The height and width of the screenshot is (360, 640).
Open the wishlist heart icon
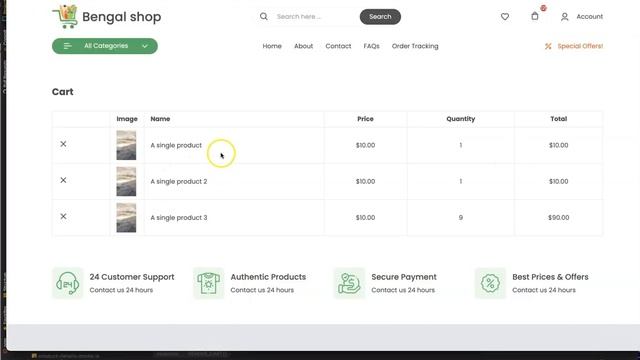(505, 17)
